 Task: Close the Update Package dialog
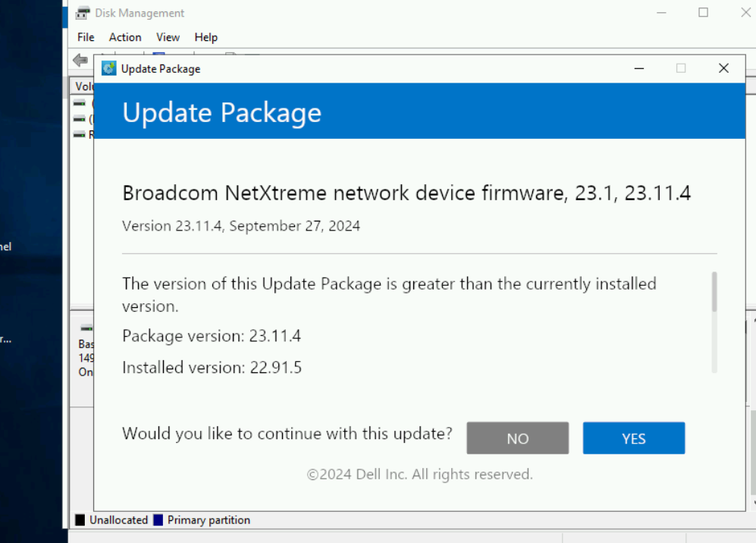723,68
